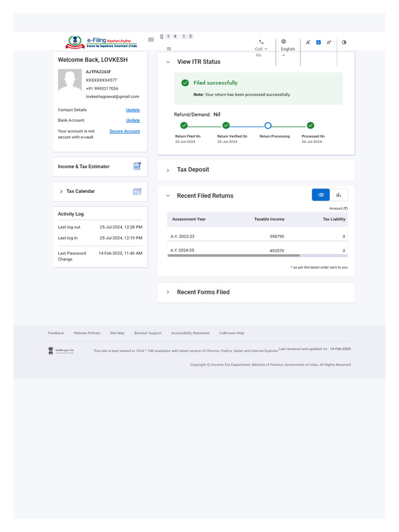Screen dimensions: 399x532
Task: Click the masked Aadhaar XXXXXXXX4577
Action: click(x=101, y=81)
